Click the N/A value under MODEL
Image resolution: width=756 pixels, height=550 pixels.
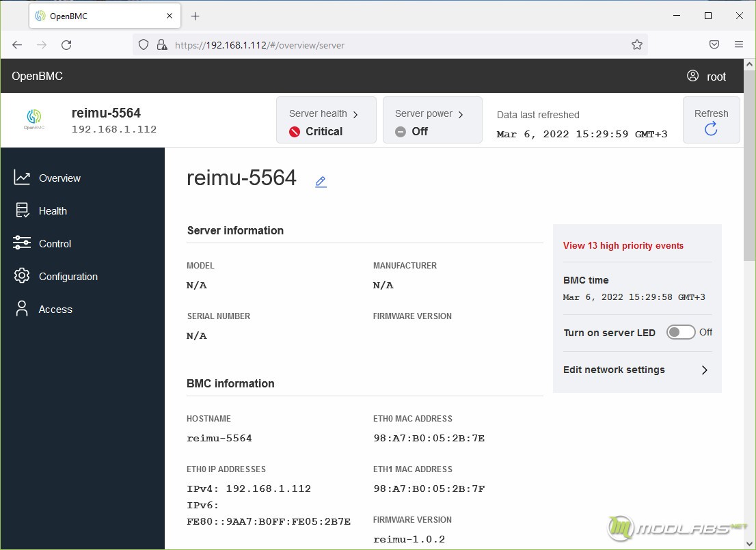[197, 286]
